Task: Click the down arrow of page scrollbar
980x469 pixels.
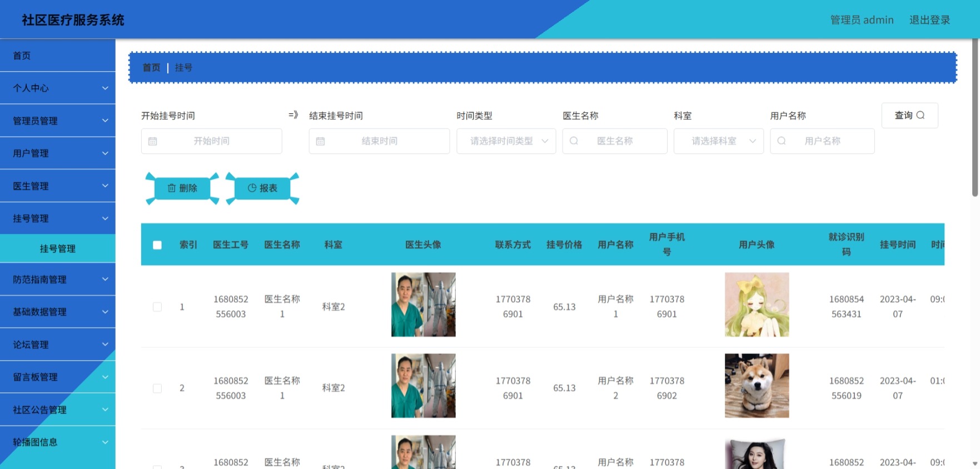Action: tap(975, 463)
